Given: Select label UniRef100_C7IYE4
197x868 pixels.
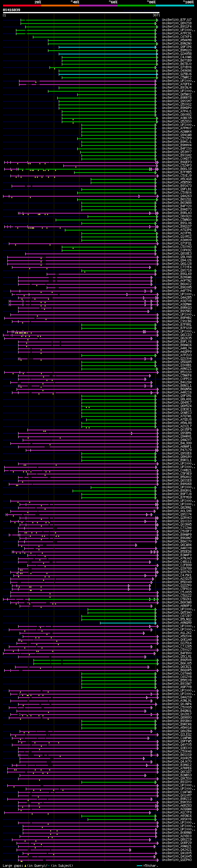Looking at the screenshot, I should point(177,267).
